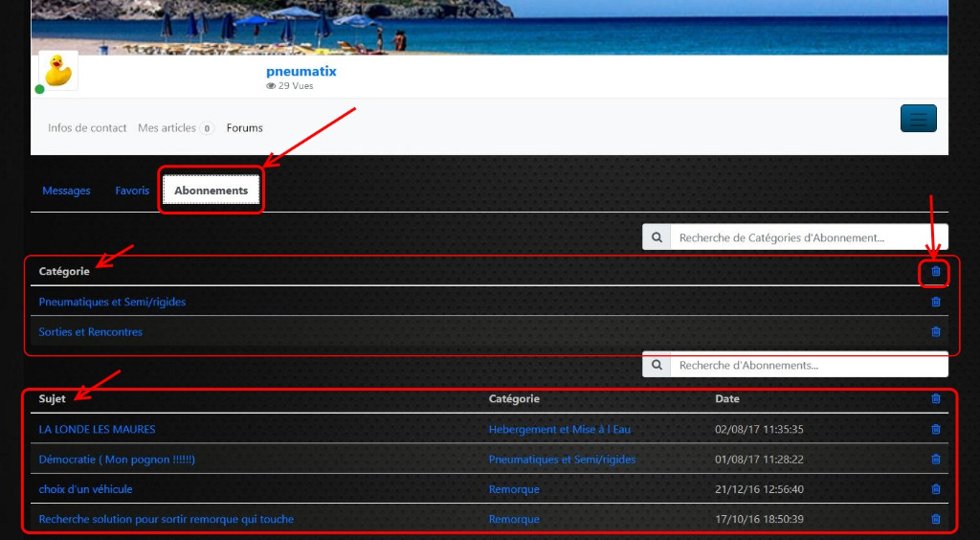Image resolution: width=980 pixels, height=540 pixels.
Task: Open the hamburger menu button
Action: (918, 119)
